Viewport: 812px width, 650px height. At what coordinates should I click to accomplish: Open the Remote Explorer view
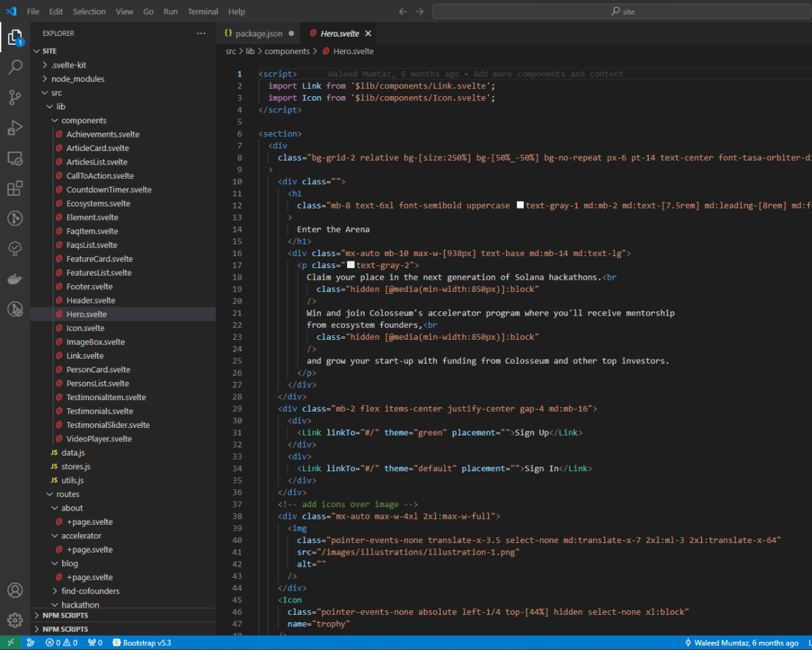point(15,158)
